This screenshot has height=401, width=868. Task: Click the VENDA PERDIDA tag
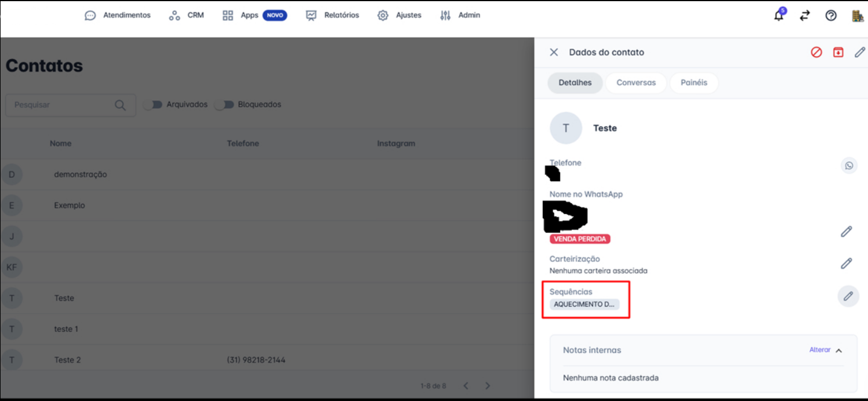580,239
